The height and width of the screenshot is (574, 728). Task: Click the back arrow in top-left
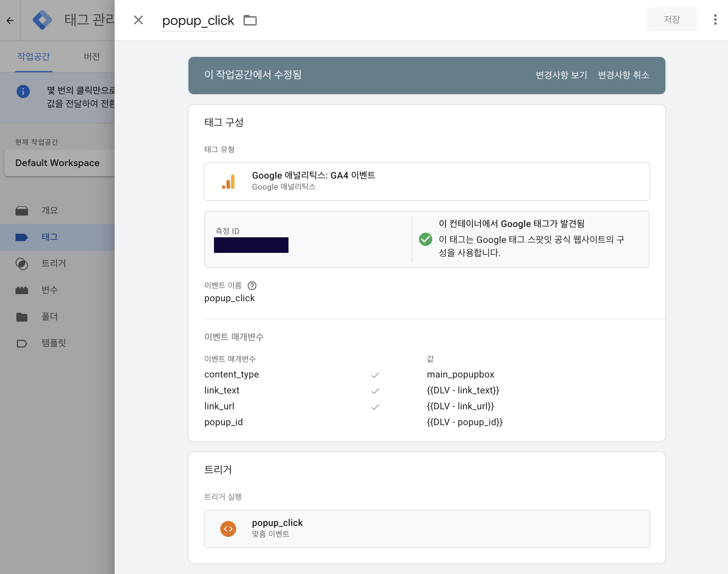point(10,21)
